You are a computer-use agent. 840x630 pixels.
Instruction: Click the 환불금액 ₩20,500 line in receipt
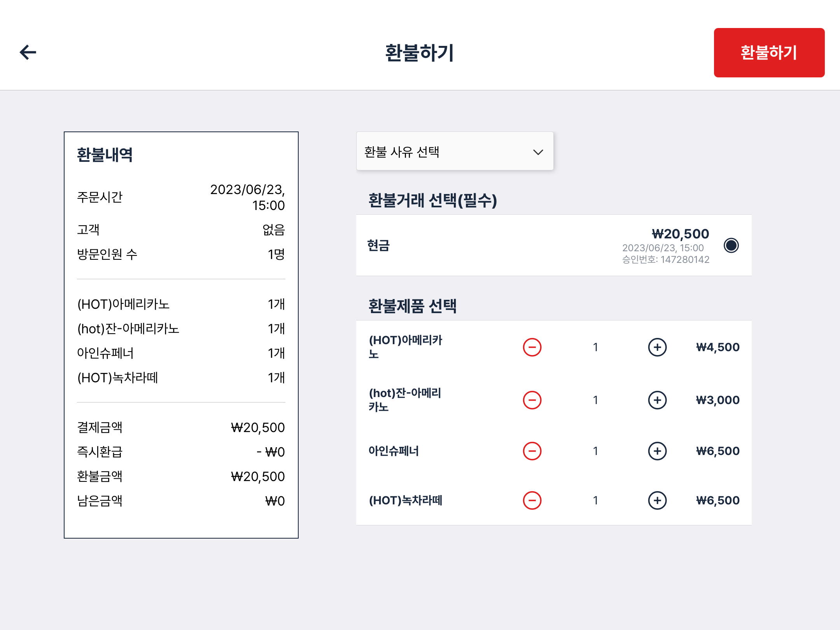point(181,476)
